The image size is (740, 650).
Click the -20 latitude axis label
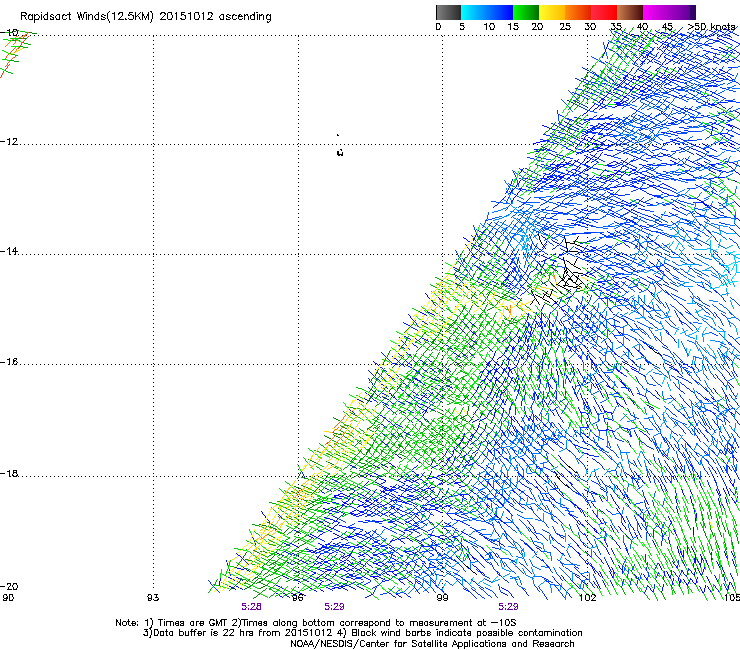[9, 586]
